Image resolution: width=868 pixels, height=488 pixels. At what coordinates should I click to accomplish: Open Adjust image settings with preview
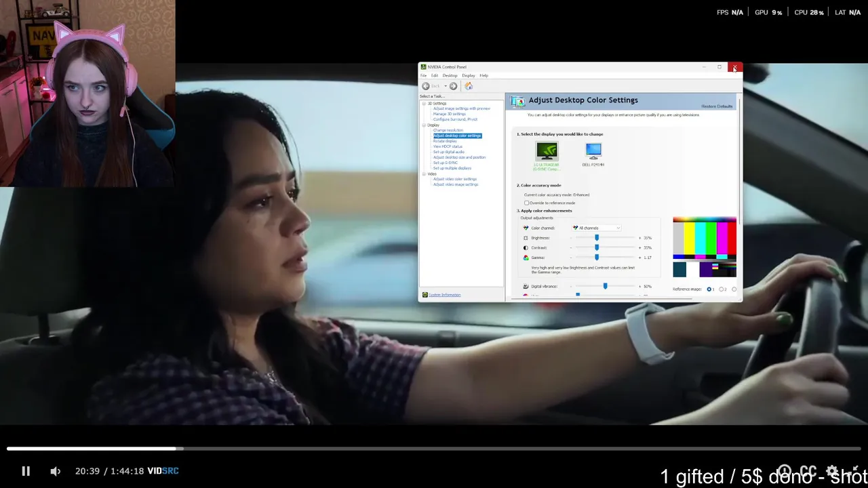pos(462,108)
